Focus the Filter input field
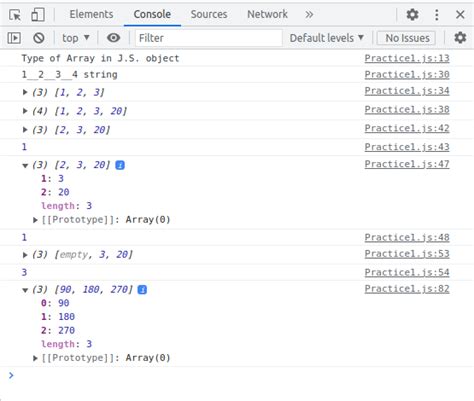The width and height of the screenshot is (474, 401). pos(209,38)
